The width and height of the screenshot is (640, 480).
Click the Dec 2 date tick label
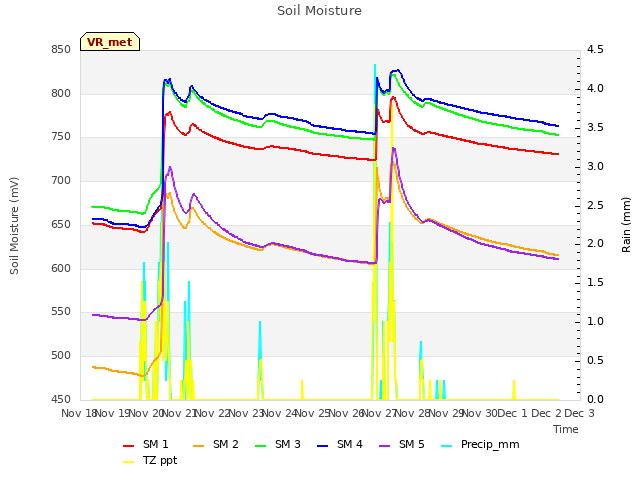546,413
